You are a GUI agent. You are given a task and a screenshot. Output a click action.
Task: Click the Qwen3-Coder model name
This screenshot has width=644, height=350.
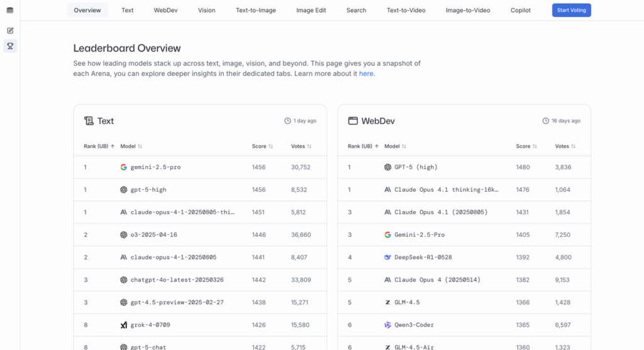coord(414,325)
